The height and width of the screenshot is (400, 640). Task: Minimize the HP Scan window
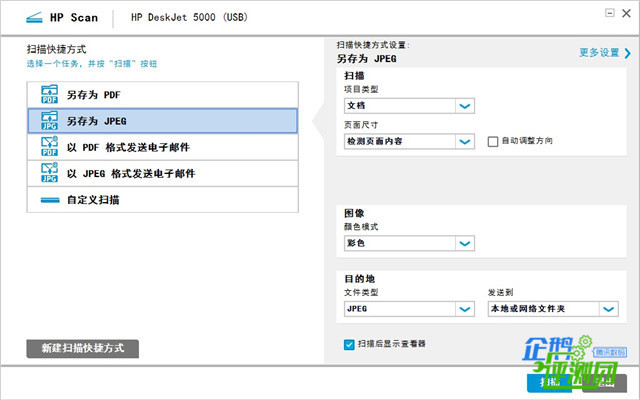coord(610,13)
